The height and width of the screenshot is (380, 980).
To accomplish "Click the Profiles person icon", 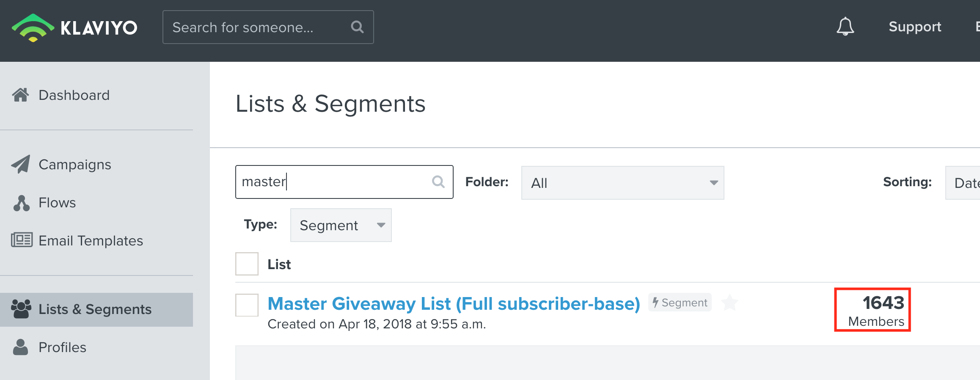I will click(x=20, y=347).
